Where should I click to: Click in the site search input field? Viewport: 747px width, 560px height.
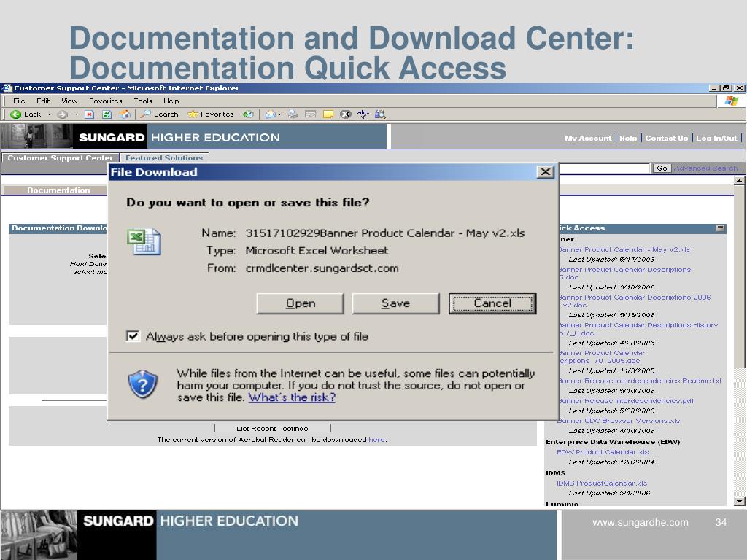(x=605, y=168)
